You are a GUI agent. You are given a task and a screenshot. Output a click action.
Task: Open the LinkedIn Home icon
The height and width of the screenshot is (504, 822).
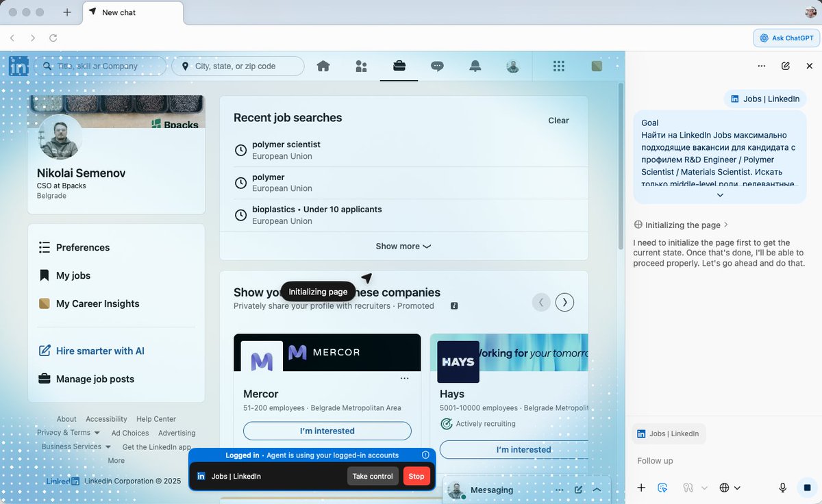coord(323,66)
